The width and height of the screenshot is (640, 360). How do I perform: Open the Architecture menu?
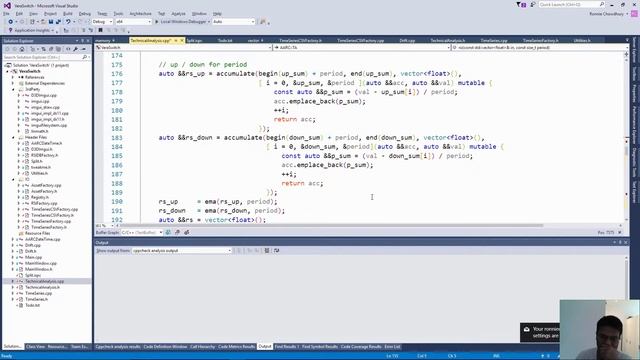point(140,13)
